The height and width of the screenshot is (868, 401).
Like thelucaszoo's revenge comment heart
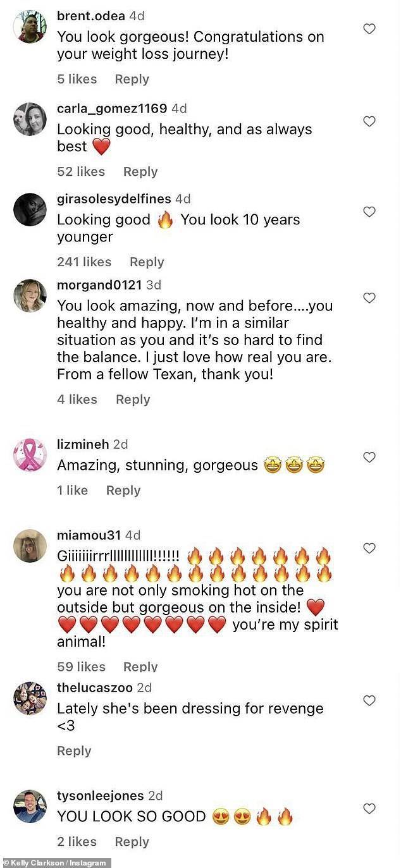pyautogui.click(x=369, y=700)
